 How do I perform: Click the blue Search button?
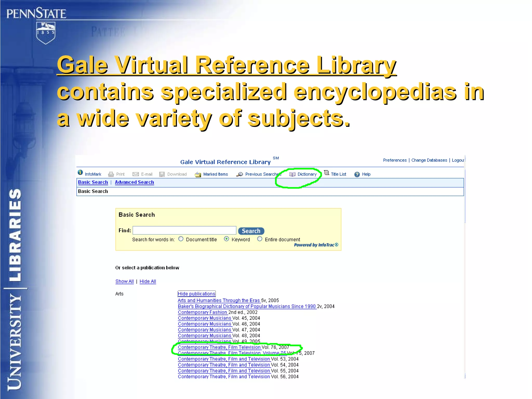click(x=251, y=231)
